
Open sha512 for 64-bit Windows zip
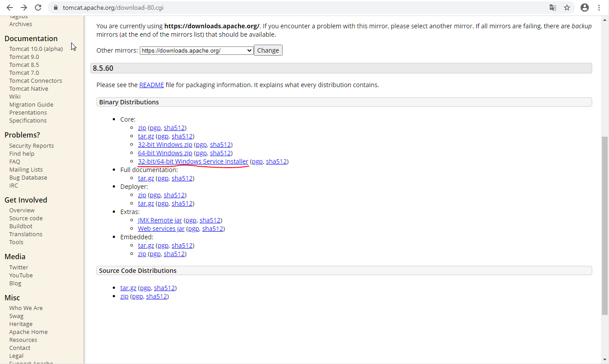[220, 153]
